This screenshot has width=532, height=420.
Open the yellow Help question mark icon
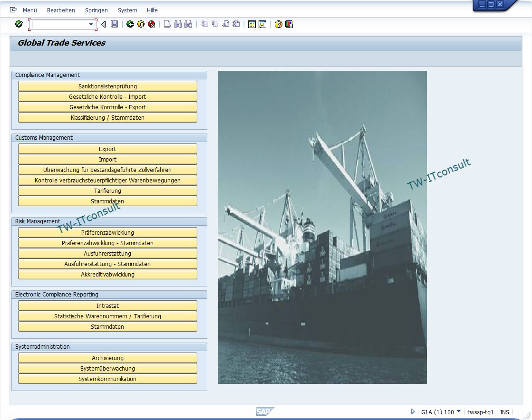pos(279,24)
